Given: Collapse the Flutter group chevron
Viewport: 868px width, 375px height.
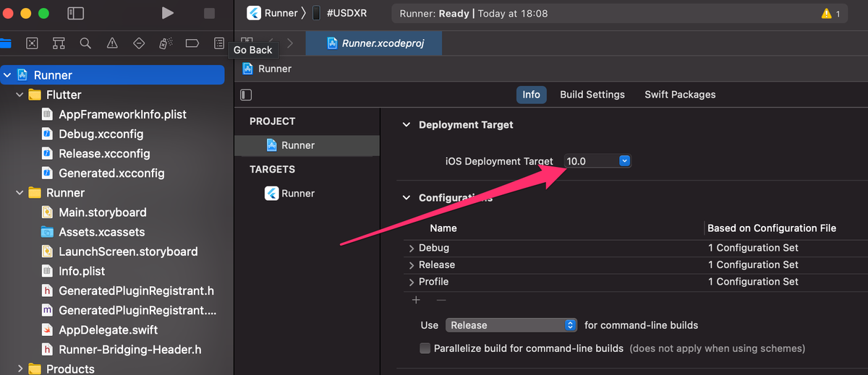Looking at the screenshot, I should point(20,95).
